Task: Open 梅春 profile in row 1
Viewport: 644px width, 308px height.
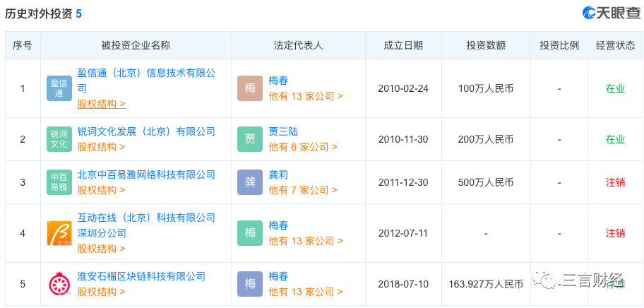Action: point(278,81)
